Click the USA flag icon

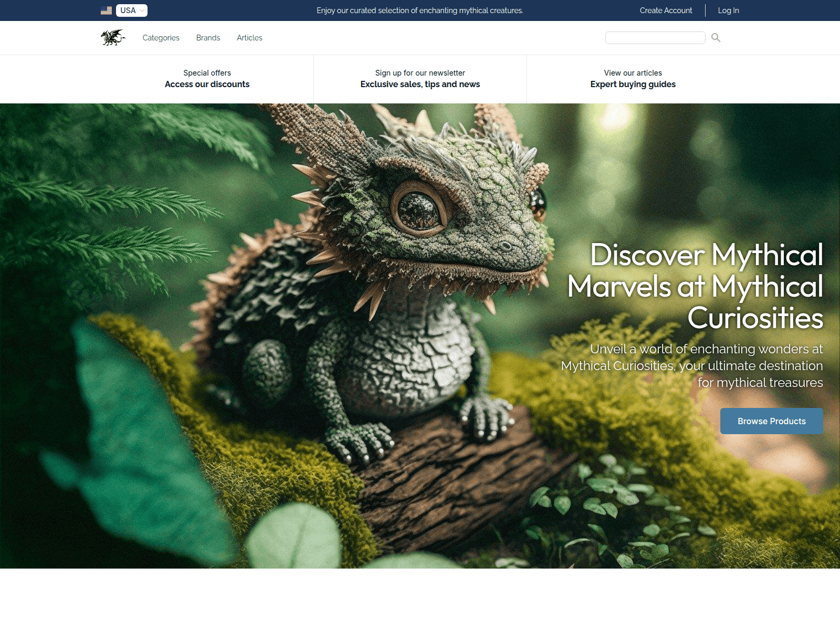click(105, 10)
